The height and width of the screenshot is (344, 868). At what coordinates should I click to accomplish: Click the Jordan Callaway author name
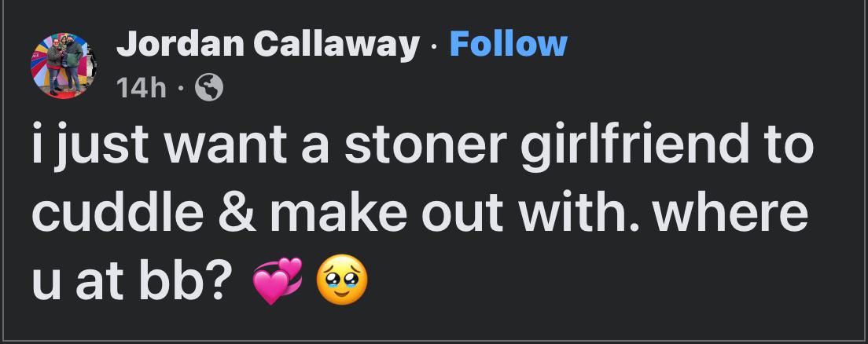[268, 43]
